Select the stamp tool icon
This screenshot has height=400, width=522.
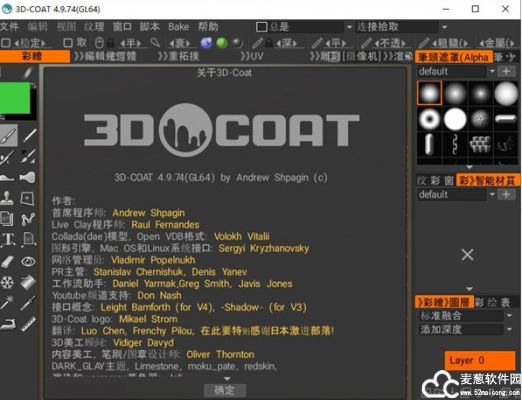7,198
